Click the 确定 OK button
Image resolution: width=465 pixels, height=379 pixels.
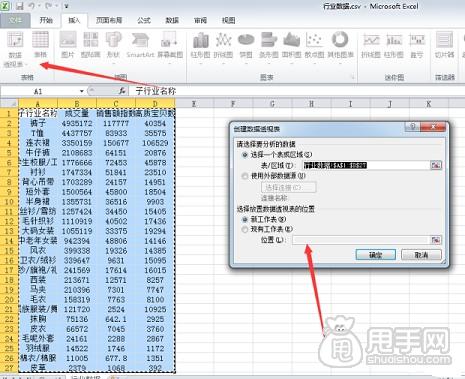(376, 255)
